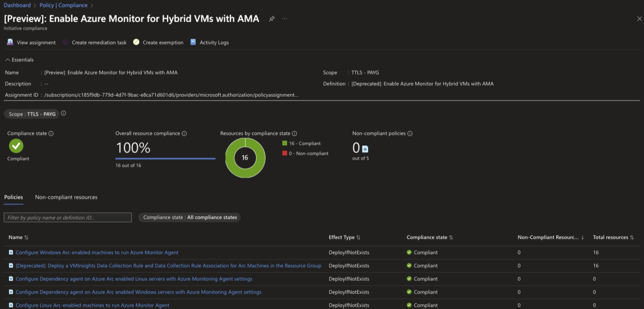Viewport: 644px width, 309px height.
Task: Click policy icon for Dependency agent Linux row
Action: tap(11, 279)
